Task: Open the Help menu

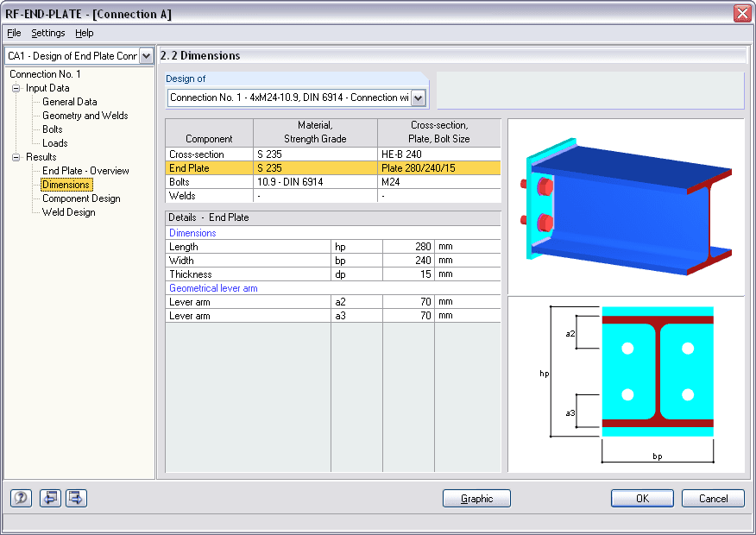Action: click(x=85, y=33)
